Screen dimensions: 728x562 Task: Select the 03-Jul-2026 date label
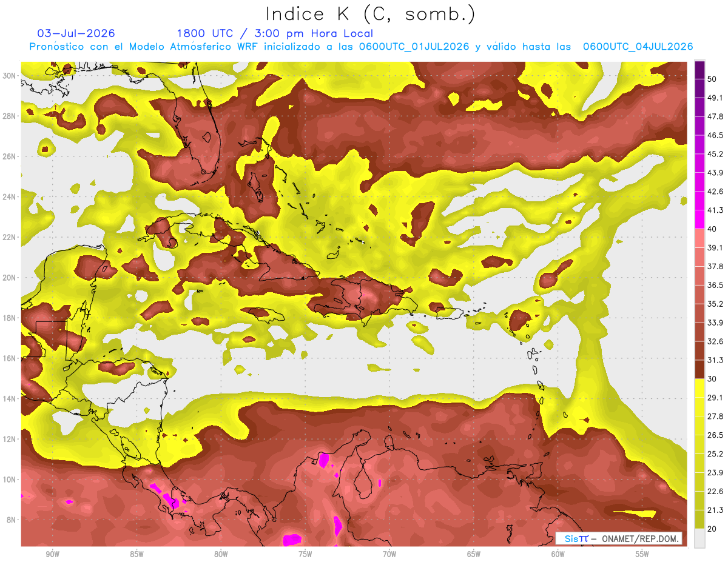[76, 33]
